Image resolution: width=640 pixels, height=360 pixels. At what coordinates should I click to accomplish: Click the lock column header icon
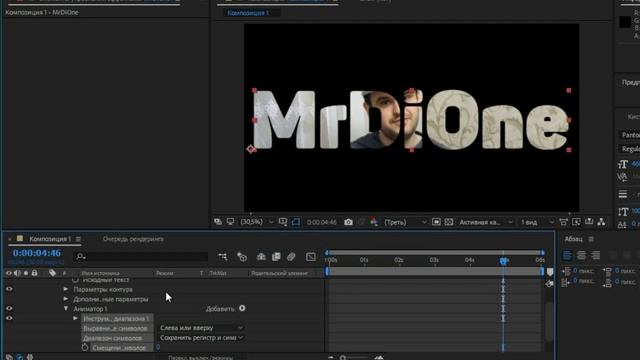(34, 273)
